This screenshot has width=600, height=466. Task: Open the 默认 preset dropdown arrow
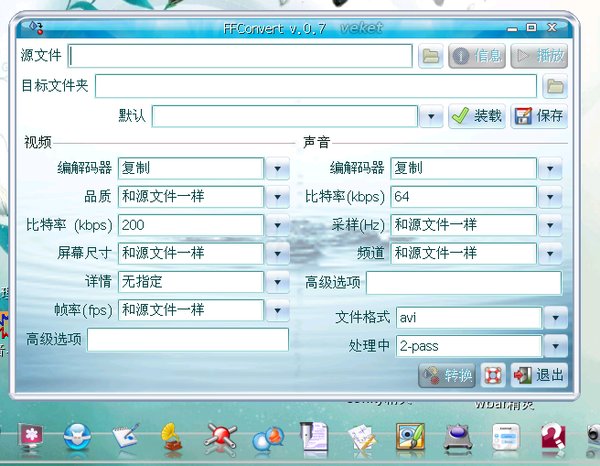[x=431, y=116]
